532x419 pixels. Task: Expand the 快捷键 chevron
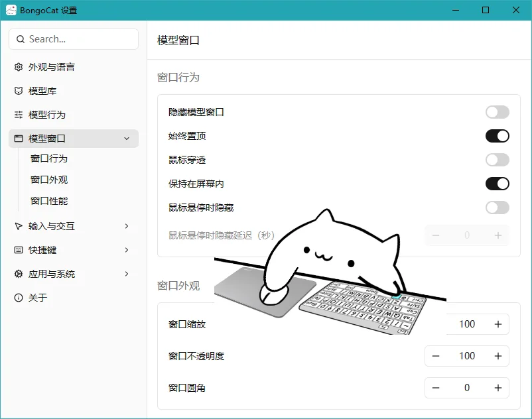pyautogui.click(x=127, y=250)
